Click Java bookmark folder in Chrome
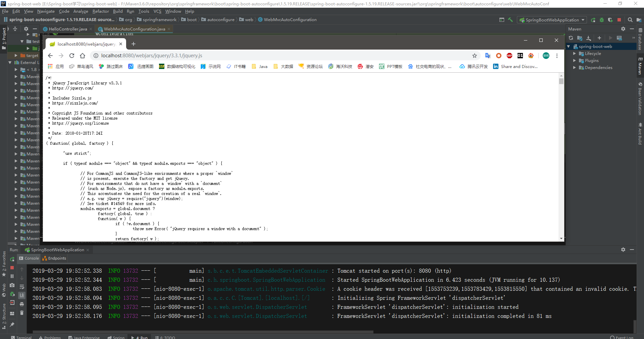Screen dimensions: 644x339 [260, 66]
